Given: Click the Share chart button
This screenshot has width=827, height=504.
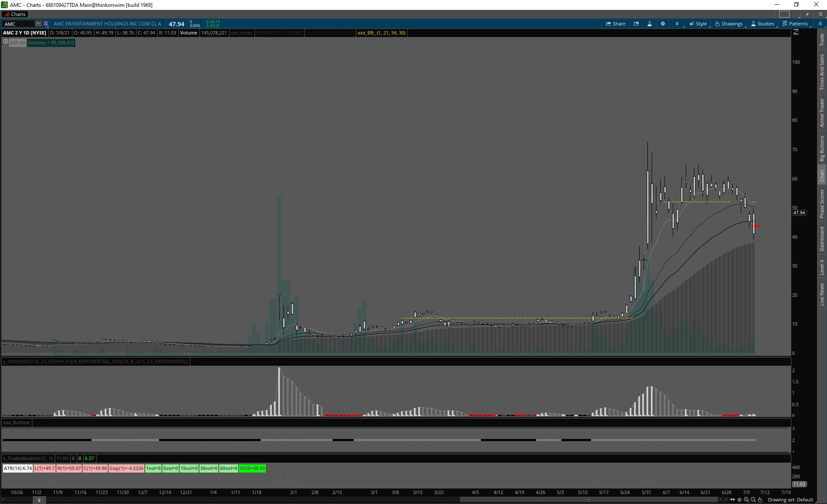Looking at the screenshot, I should coord(616,24).
